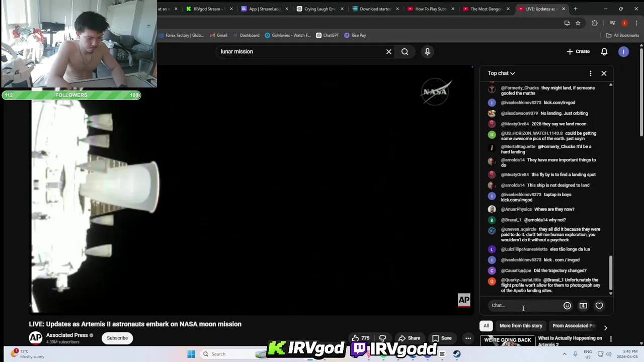This screenshot has width=644, height=362.
Task: Open All Bookmarks folder
Action: 622,35
